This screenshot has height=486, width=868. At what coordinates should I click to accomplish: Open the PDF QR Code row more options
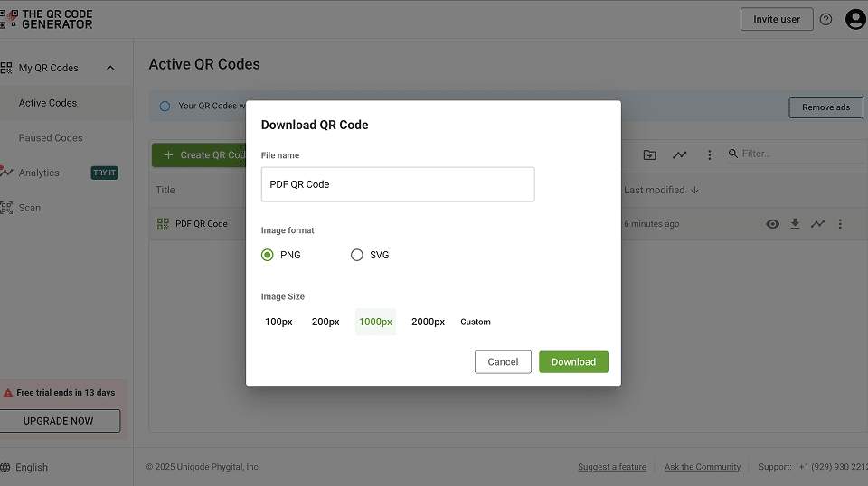840,224
